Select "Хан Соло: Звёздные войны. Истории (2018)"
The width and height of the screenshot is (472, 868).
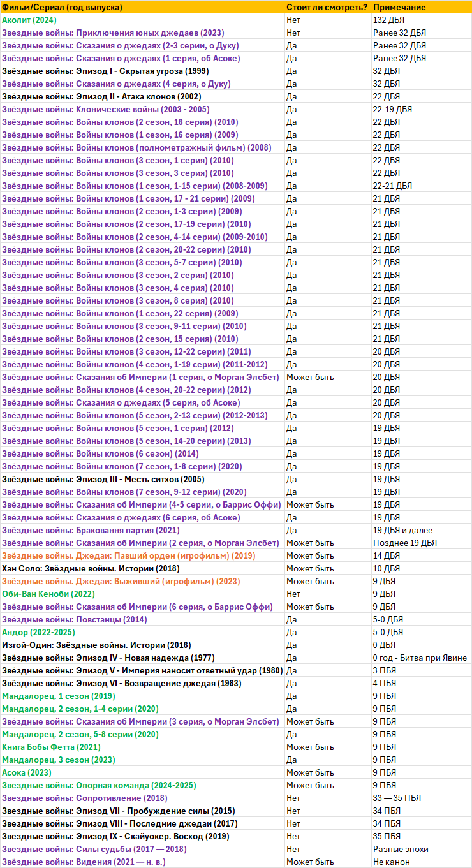pos(91,568)
